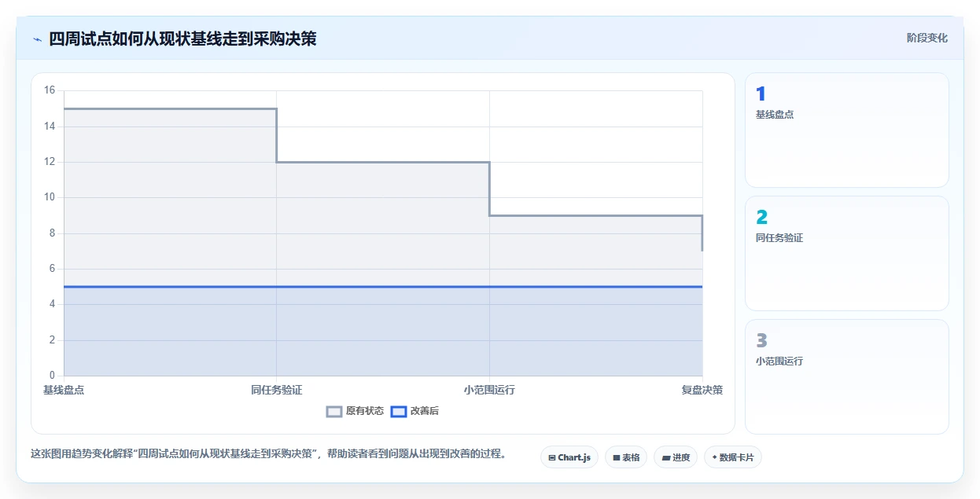Viewport: 980px width, 499px height.
Task: Click y-axis value 2
Action: pyautogui.click(x=52, y=340)
